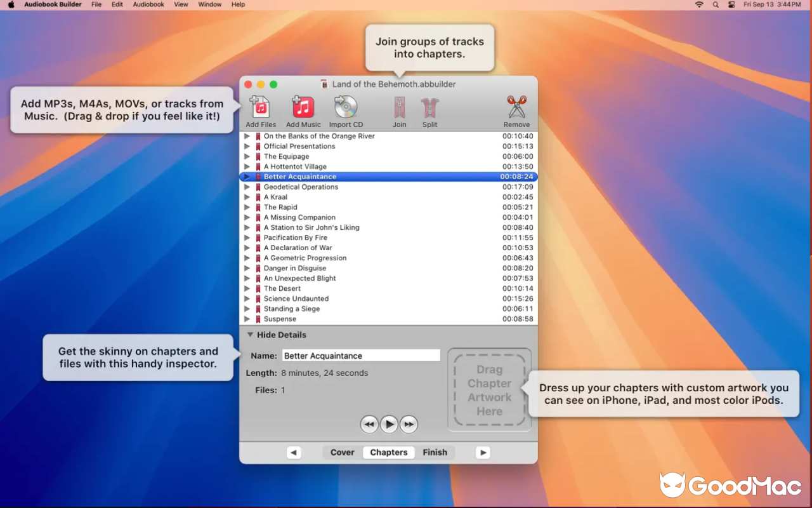812x508 pixels.
Task: Click the Add Files icon
Action: 261,108
